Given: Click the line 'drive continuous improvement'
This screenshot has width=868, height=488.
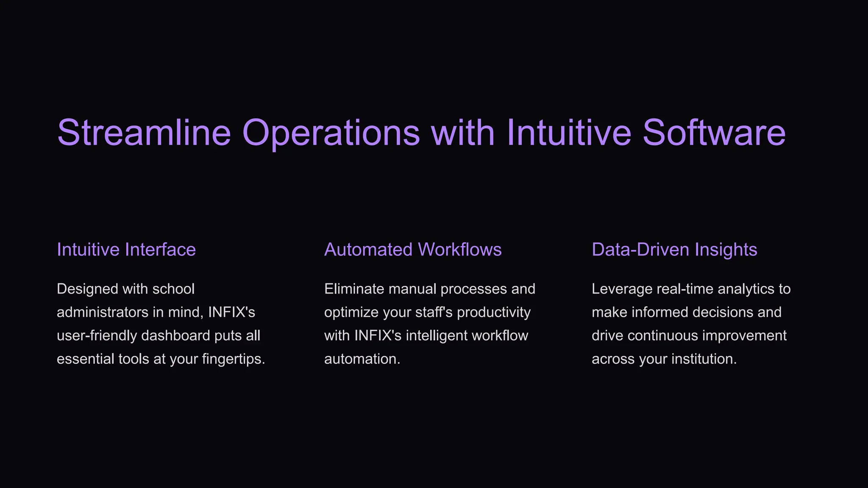Looking at the screenshot, I should pos(689,335).
